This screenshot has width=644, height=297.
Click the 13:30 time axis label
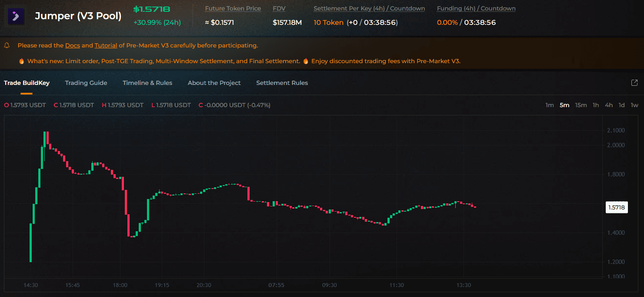click(x=464, y=285)
